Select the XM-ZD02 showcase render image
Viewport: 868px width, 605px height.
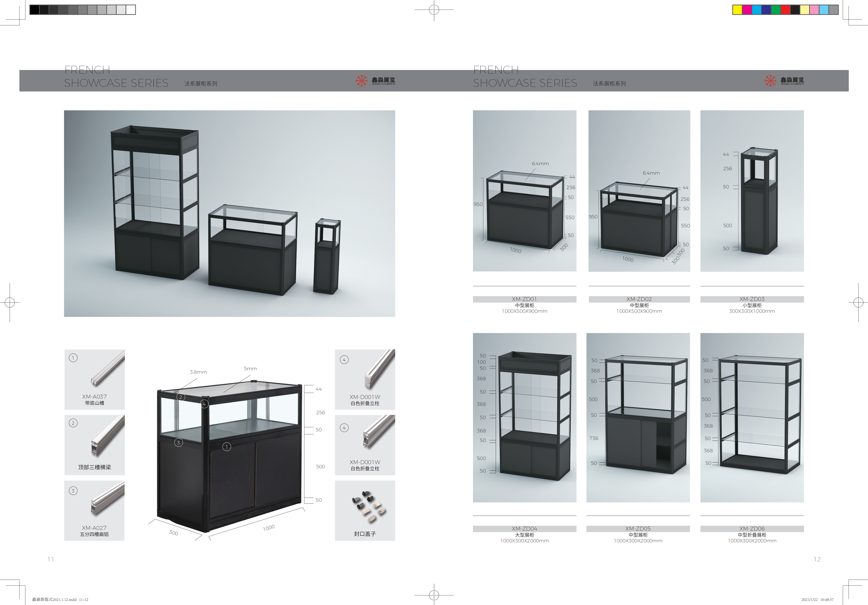pos(639,191)
